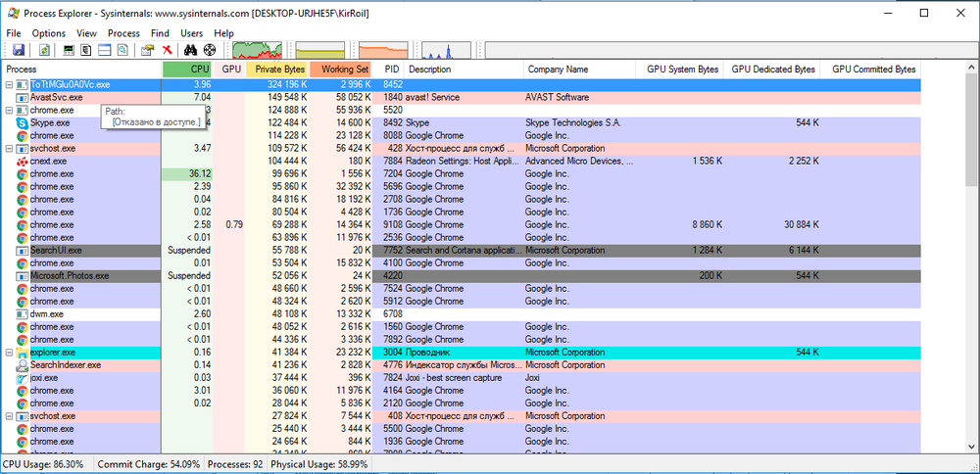Toggle the Show Process Tree toolbar icon
The image size is (980, 474).
[87, 50]
